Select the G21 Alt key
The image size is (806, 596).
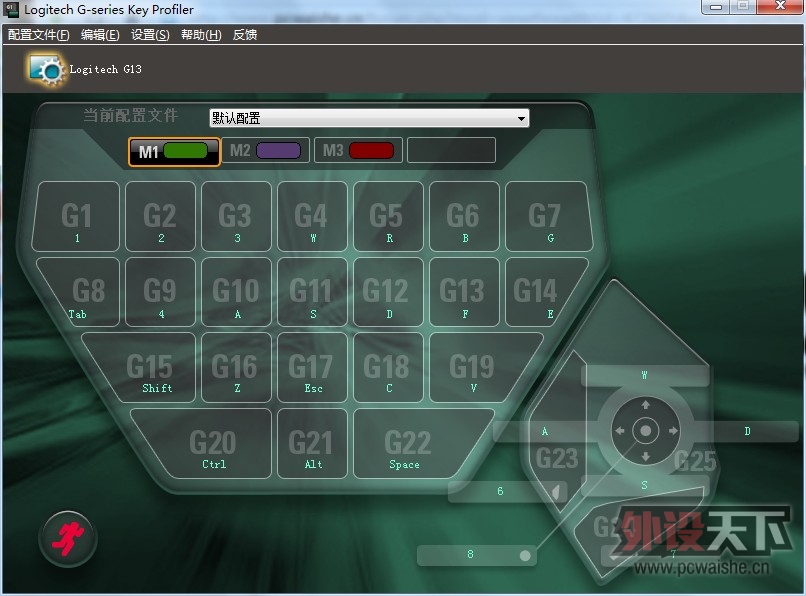click(x=313, y=444)
